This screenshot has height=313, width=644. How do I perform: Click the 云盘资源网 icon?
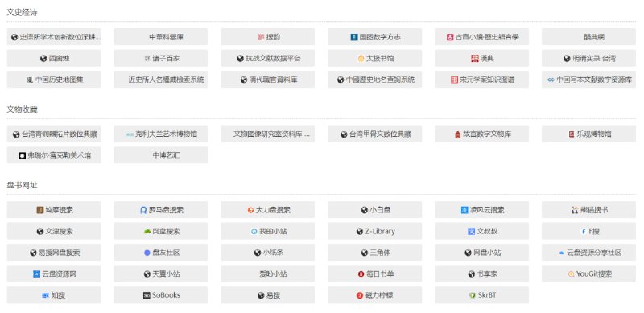coord(36,274)
